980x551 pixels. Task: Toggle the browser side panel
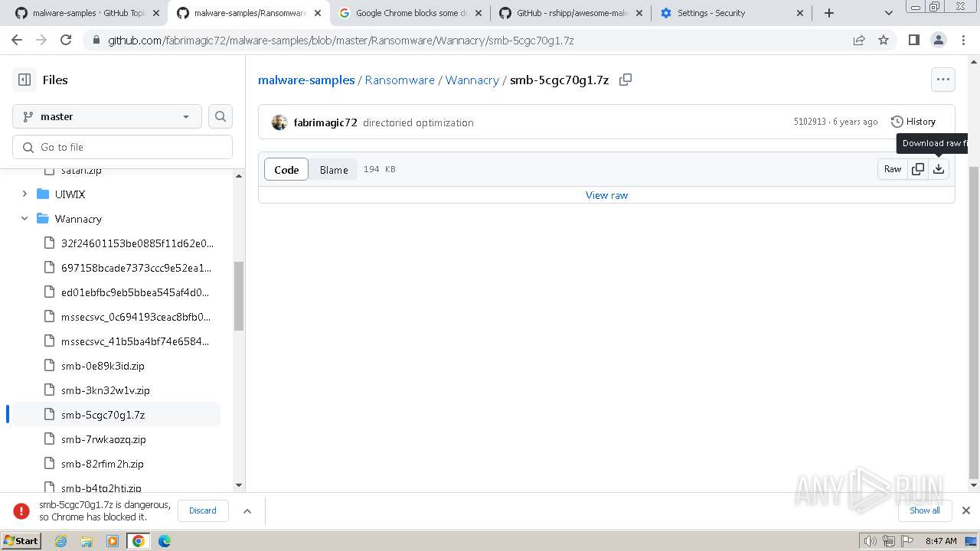[913, 40]
